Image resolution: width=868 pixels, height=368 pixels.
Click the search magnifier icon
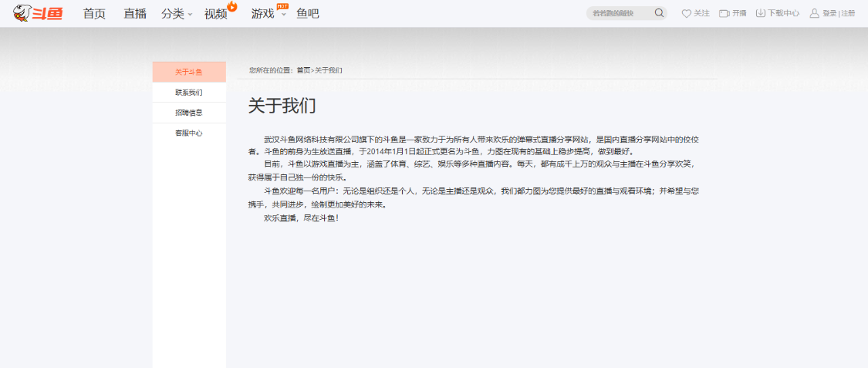(659, 13)
